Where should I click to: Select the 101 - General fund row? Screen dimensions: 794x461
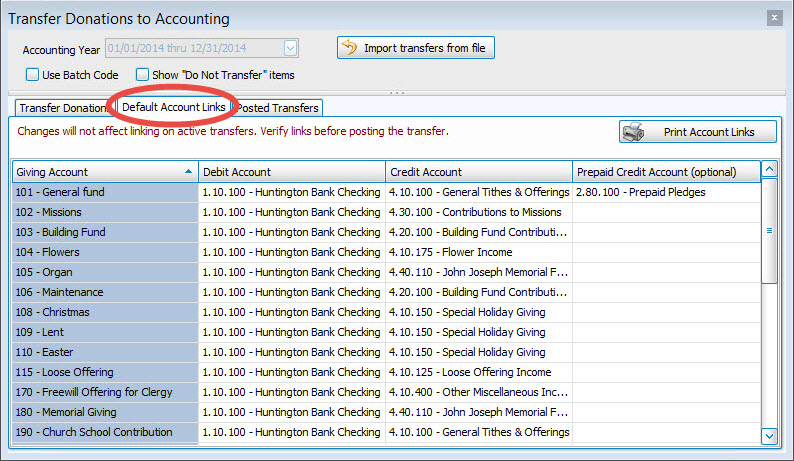104,192
